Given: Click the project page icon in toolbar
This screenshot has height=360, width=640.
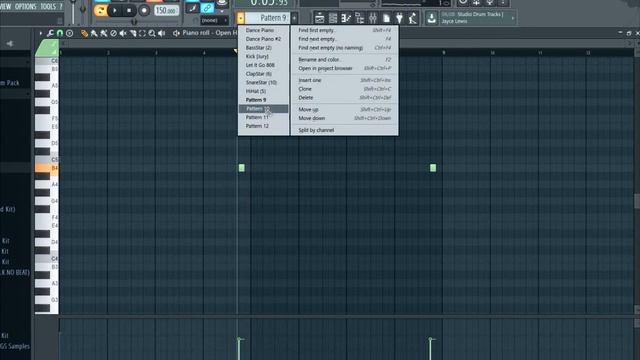Looking at the screenshot, I should click(x=386, y=18).
